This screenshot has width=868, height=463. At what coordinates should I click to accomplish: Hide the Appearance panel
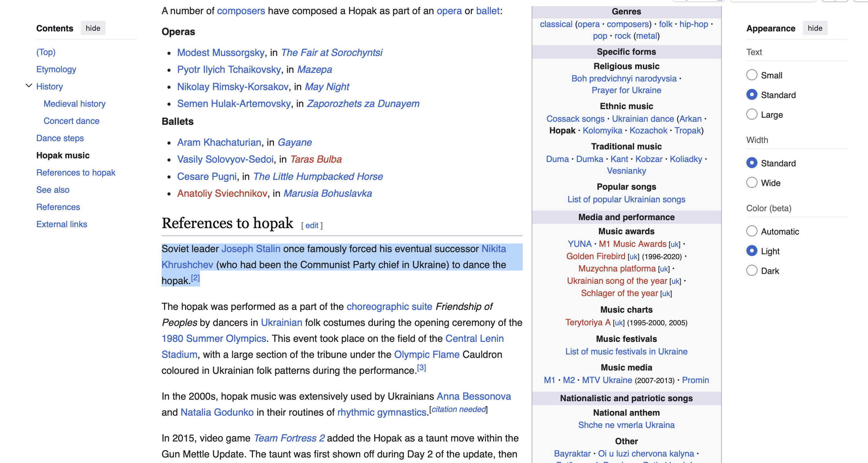pyautogui.click(x=815, y=28)
